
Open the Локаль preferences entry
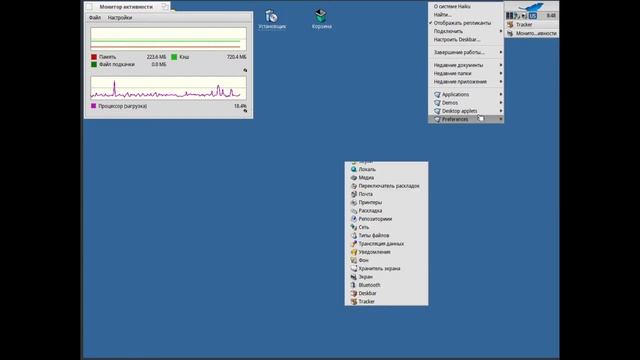pos(386,169)
